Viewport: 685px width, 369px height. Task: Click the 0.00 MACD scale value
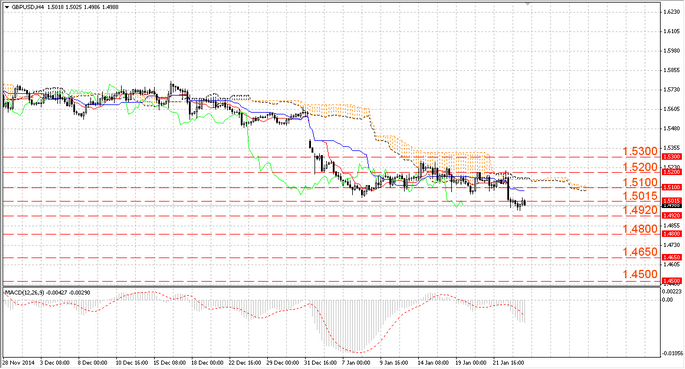668,300
